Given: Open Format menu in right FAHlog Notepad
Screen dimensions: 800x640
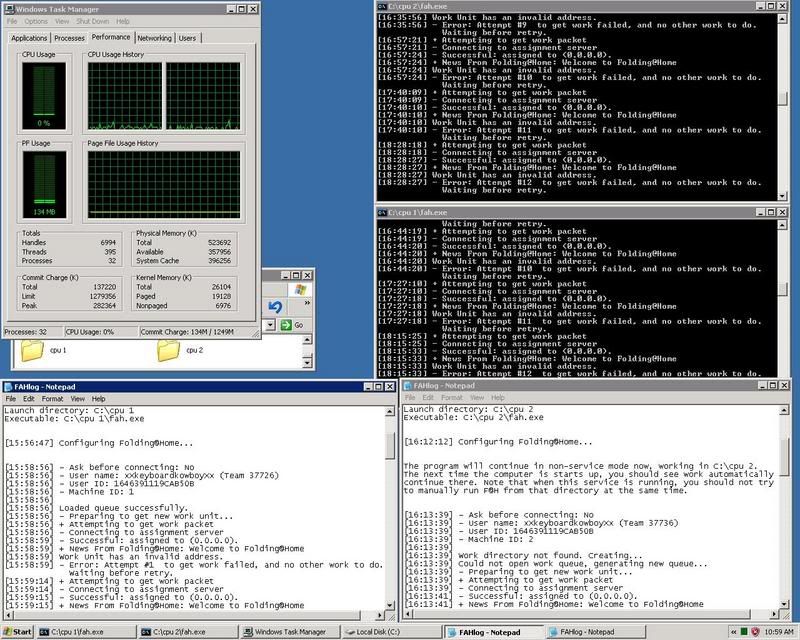Looking at the screenshot, I should coord(452,398).
